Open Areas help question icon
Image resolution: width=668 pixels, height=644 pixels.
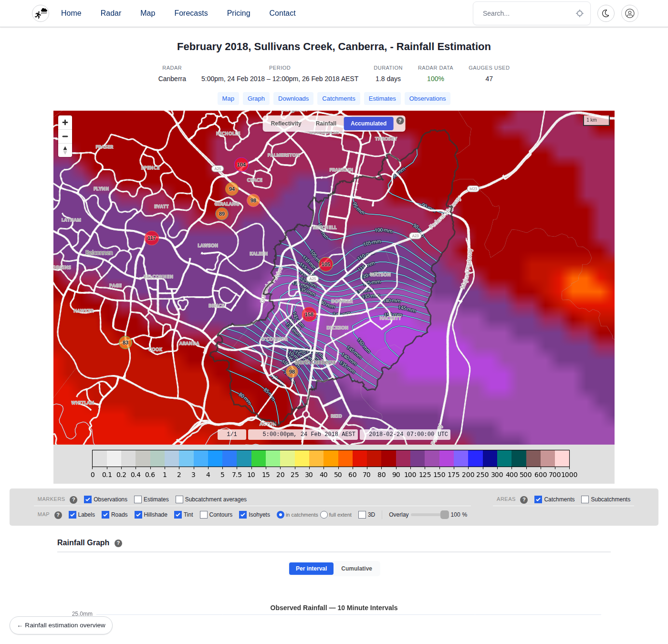tap(524, 500)
